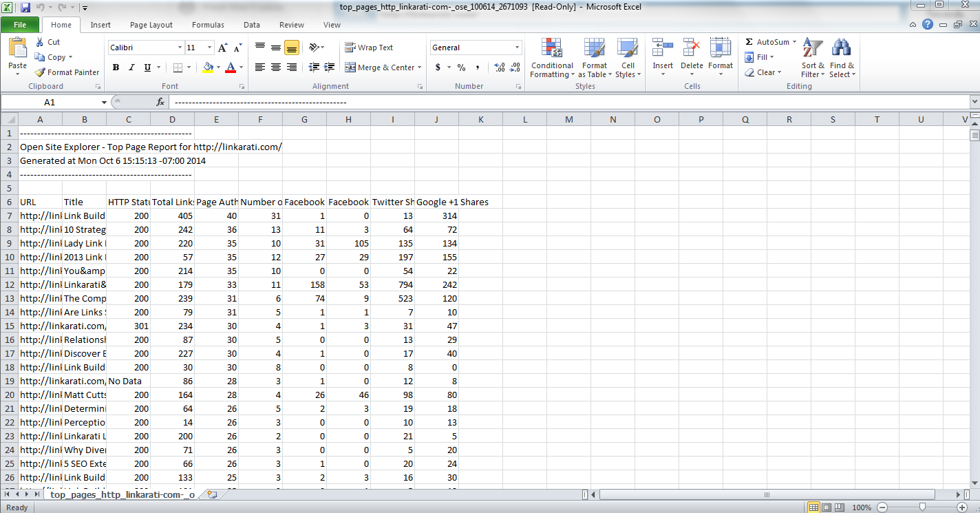The width and height of the screenshot is (980, 513).
Task: Apply Comma Style number format
Action: (x=478, y=67)
